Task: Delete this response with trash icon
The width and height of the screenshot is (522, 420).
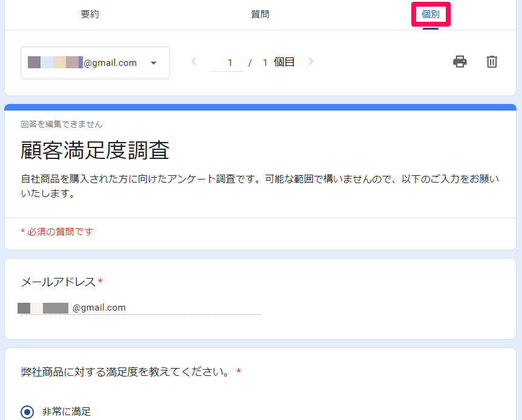Action: coord(492,62)
